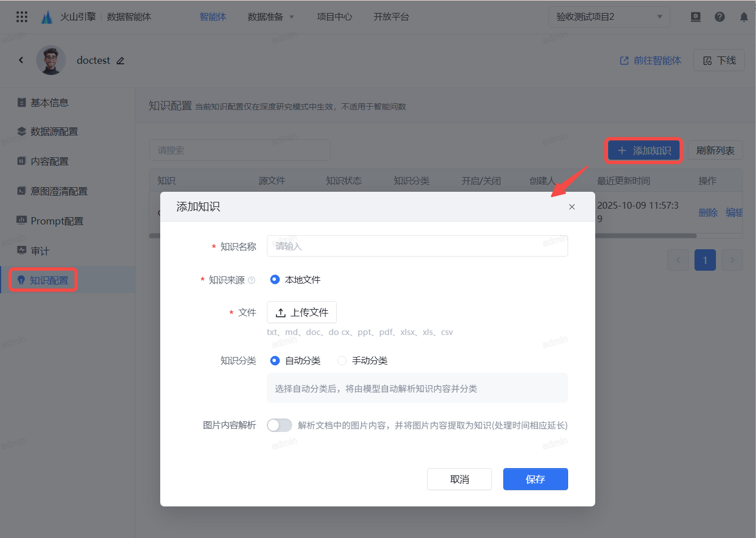Click the 知识来源 help info icon

[x=252, y=280]
